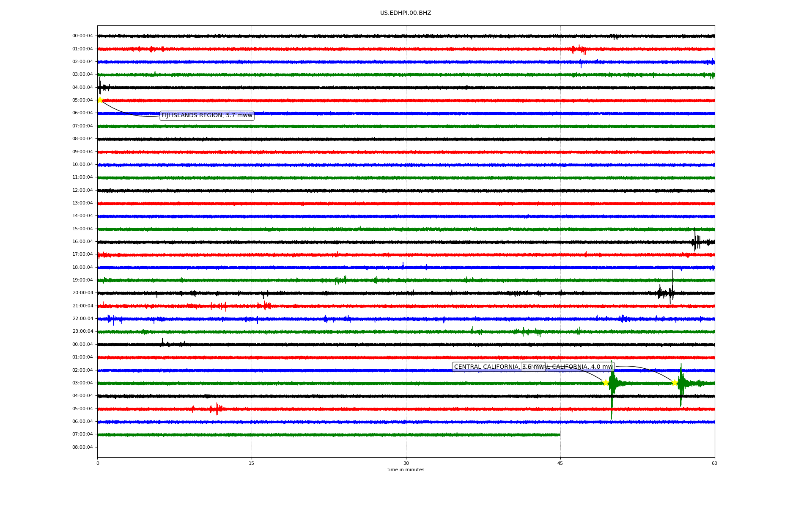The image size is (812, 508).
Task: Click the 12:00:04 row time label
Action: click(x=82, y=190)
